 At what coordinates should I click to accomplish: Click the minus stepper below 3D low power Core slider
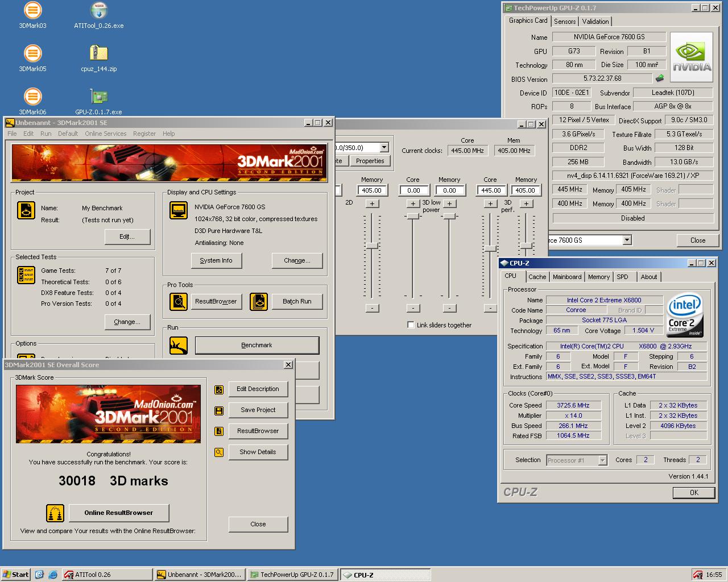(x=413, y=308)
